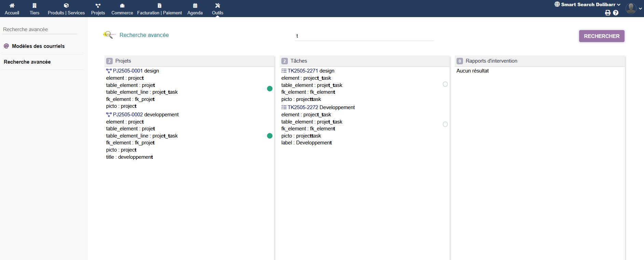The width and height of the screenshot is (644, 260).
Task: Click the empty status circle for TK2505-2271
Action: pyautogui.click(x=445, y=84)
